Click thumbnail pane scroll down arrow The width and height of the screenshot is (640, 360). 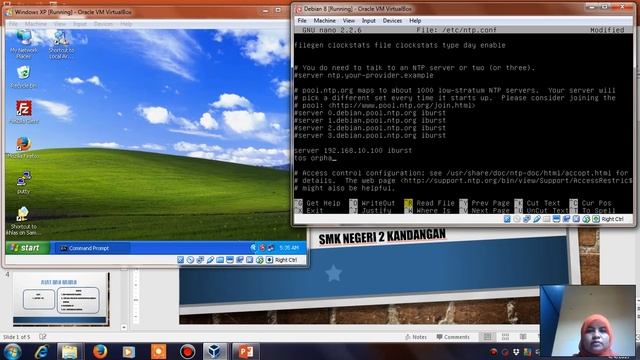124,327
